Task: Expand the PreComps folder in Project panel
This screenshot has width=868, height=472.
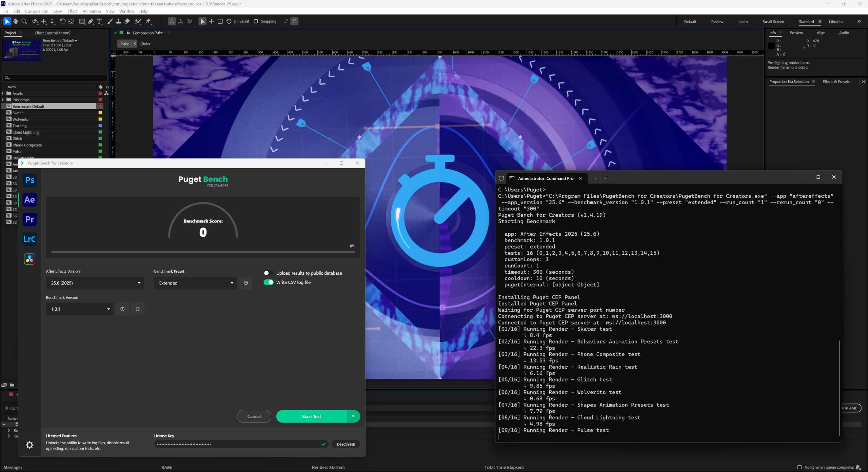Action: coord(3,100)
